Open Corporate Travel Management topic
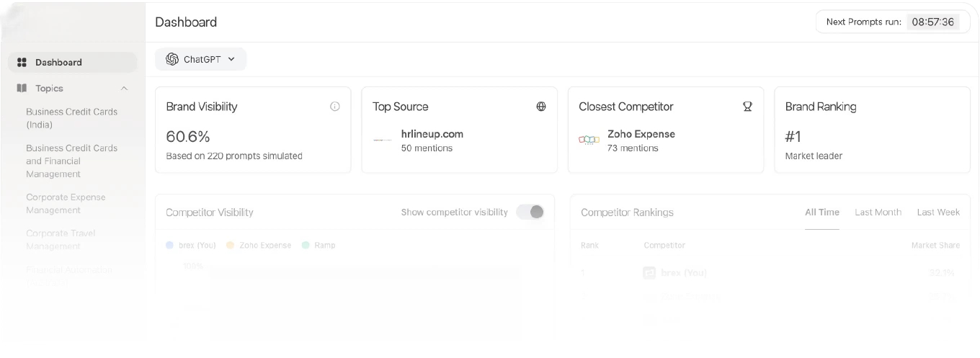Viewport: 980px width, 358px height. coord(61,239)
